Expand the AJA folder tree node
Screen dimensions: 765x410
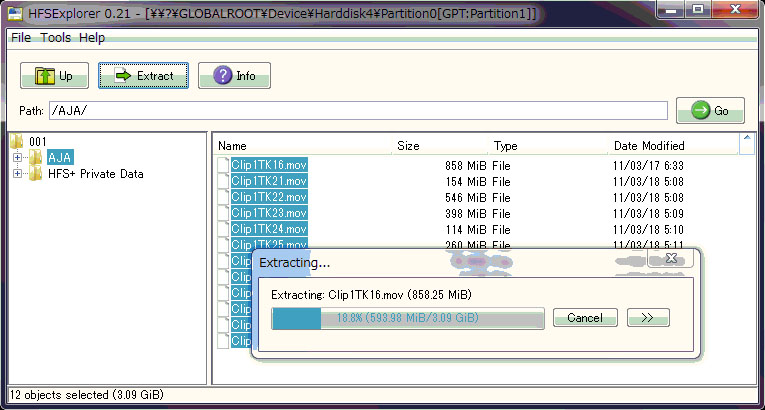pyautogui.click(x=18, y=158)
